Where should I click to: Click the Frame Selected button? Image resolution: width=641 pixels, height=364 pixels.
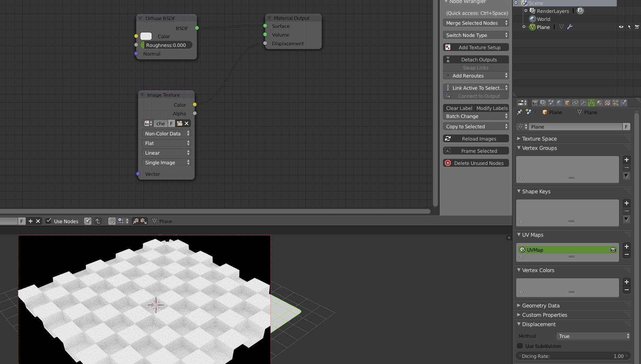(476, 151)
